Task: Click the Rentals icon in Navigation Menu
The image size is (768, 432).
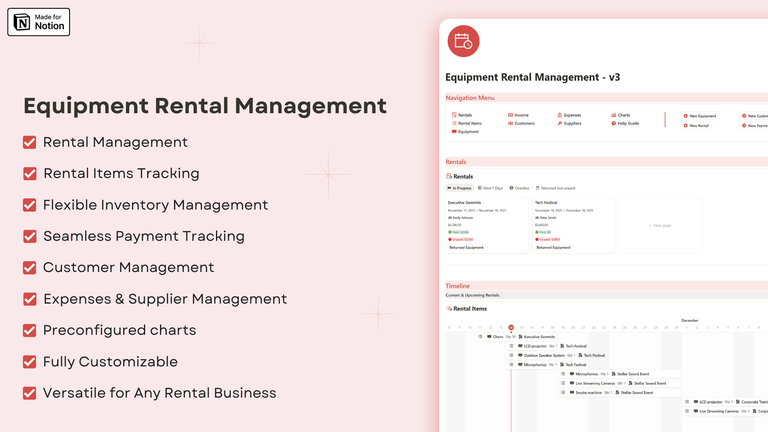Action: tap(454, 115)
